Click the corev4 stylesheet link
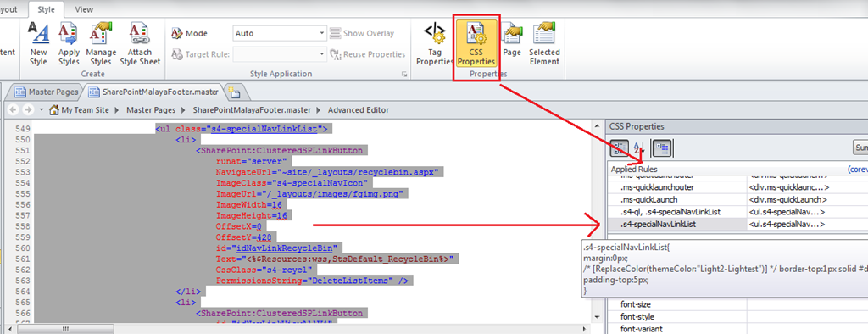This screenshot has height=334, width=868. pyautogui.click(x=858, y=169)
